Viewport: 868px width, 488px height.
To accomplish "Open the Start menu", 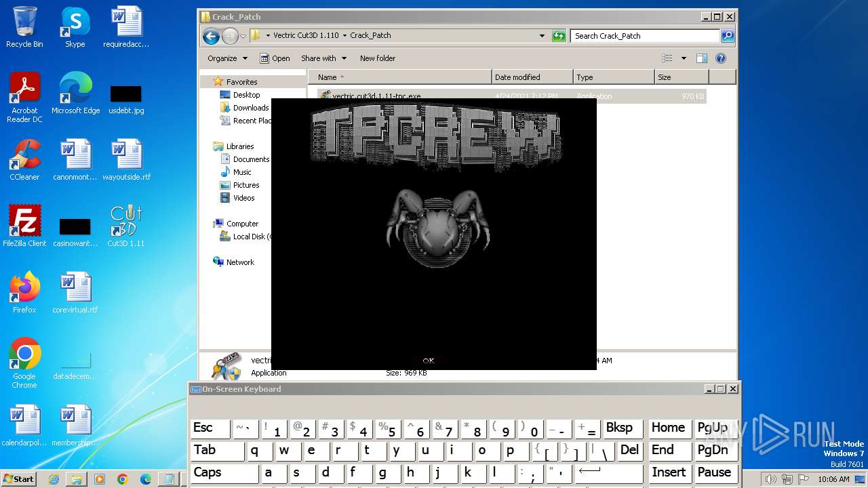I will 19,479.
